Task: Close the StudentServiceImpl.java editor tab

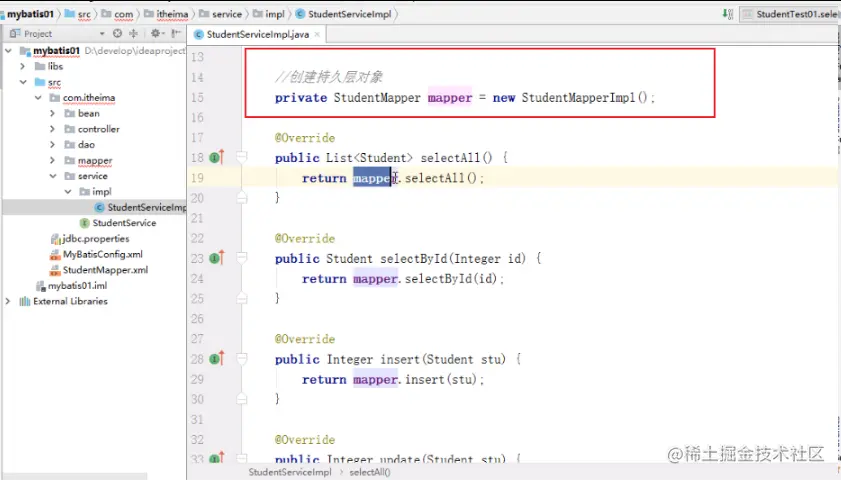Action: tap(317, 34)
